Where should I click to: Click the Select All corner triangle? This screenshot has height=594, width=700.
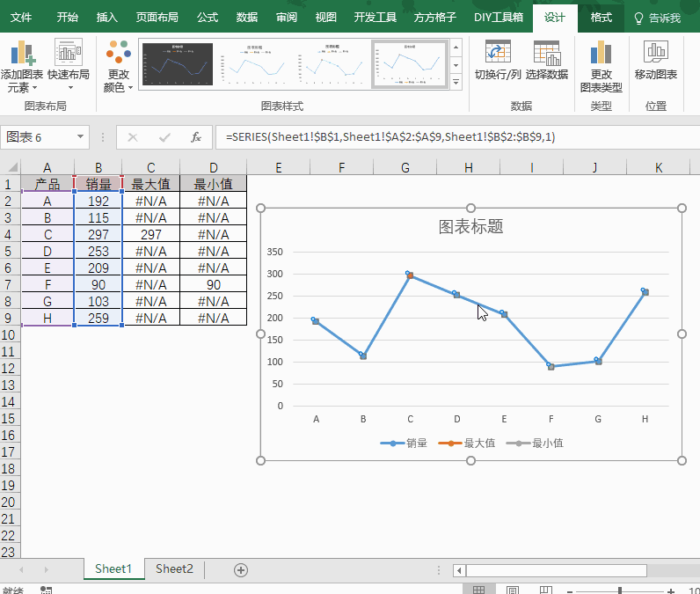12,167
